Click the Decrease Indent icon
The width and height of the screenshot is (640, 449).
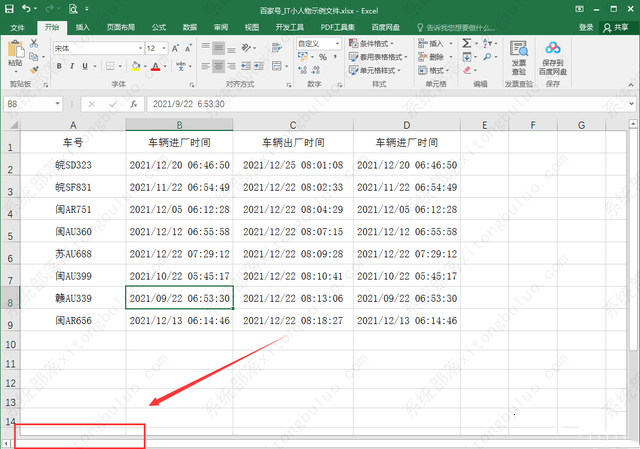pos(246,66)
